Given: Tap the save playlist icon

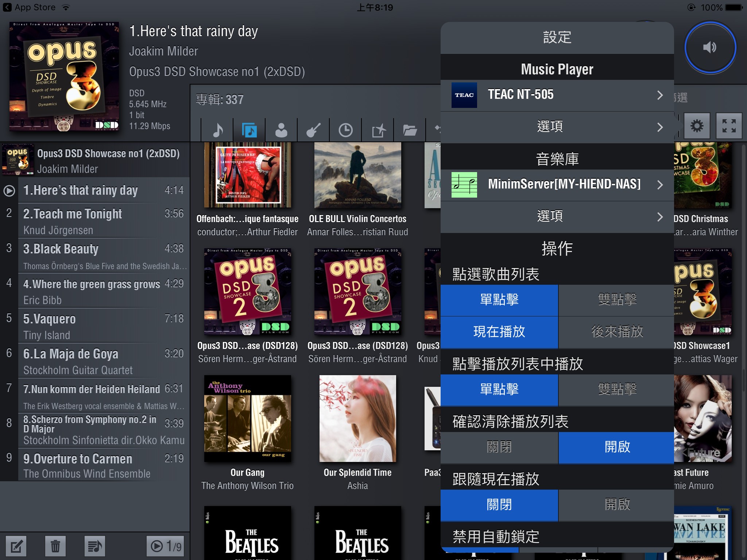Looking at the screenshot, I should point(94,546).
